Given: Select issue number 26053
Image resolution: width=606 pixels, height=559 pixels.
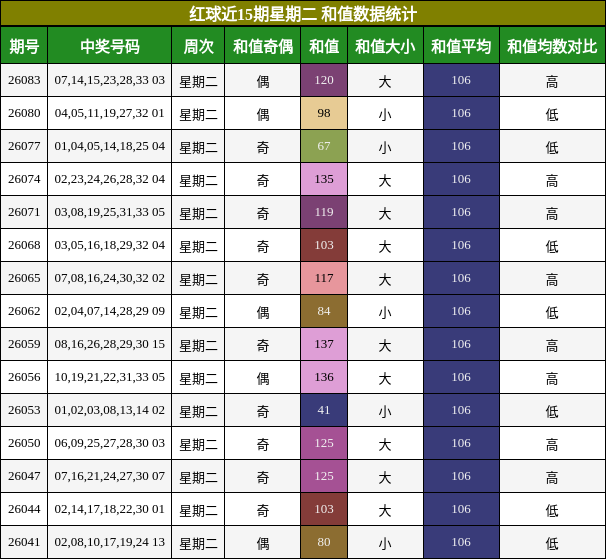Looking at the screenshot, I should [24, 410].
